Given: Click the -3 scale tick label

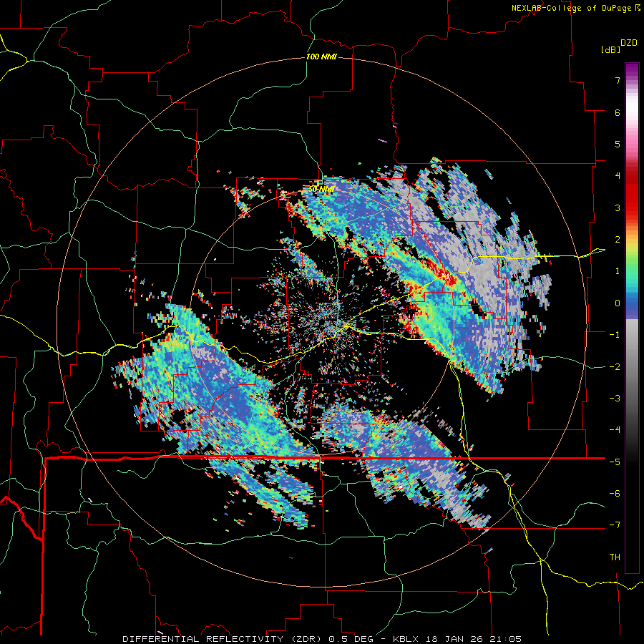Looking at the screenshot, I should point(615,399).
